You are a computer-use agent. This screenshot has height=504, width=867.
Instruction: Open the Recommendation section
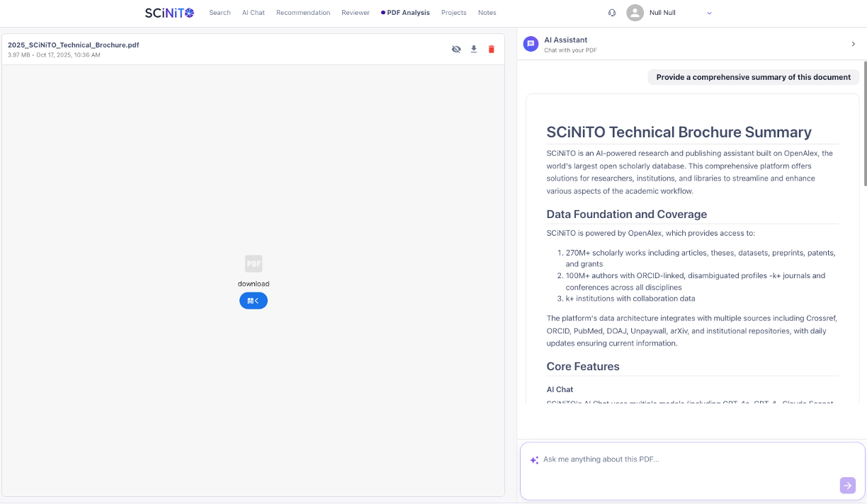pyautogui.click(x=303, y=13)
